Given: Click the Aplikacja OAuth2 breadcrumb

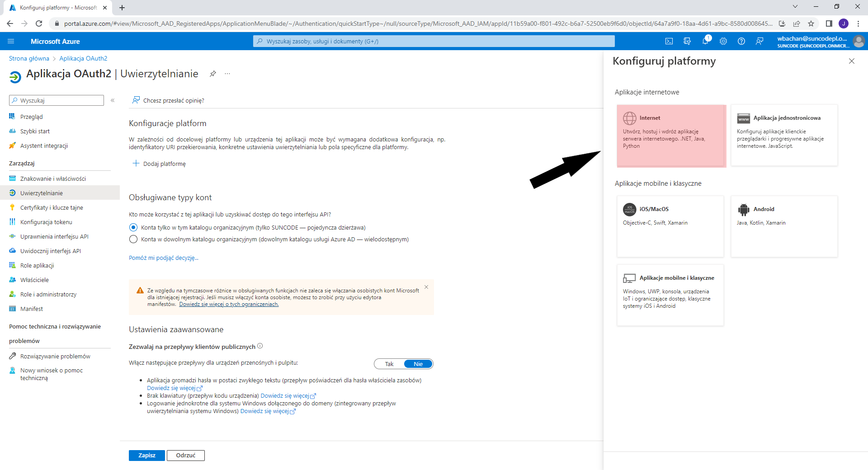Looking at the screenshot, I should [83, 58].
